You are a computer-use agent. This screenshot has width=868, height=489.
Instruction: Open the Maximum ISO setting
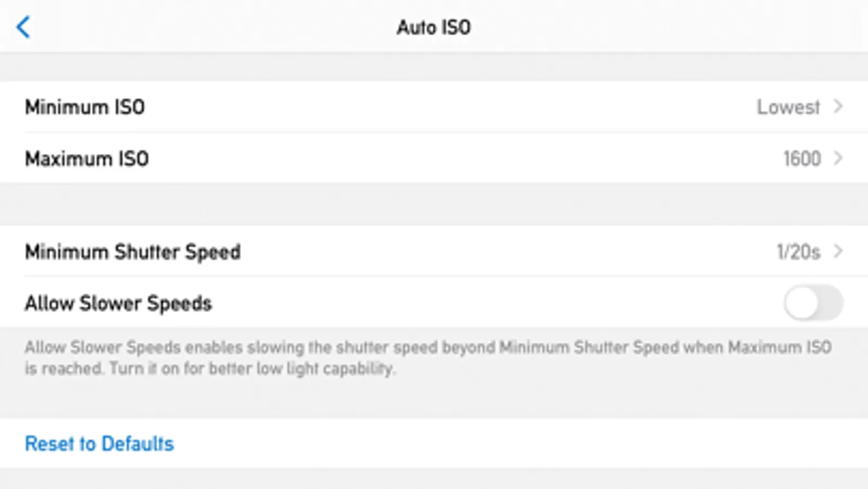(87, 159)
